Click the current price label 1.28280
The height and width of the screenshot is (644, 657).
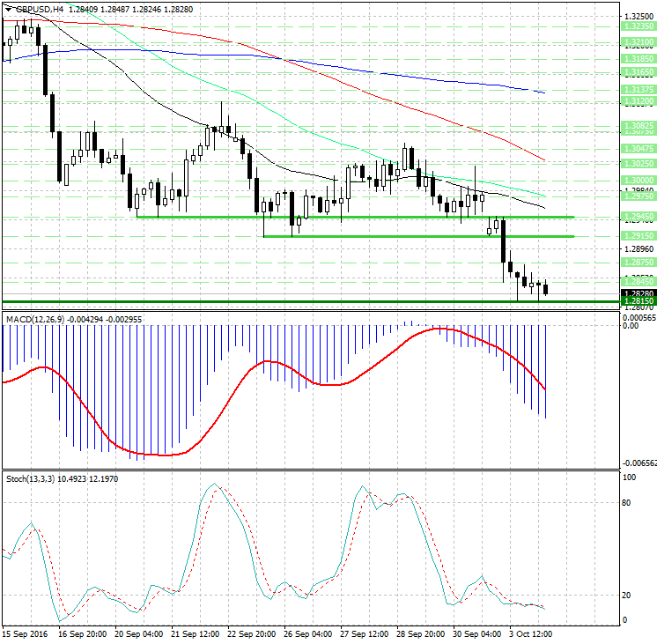click(x=636, y=293)
